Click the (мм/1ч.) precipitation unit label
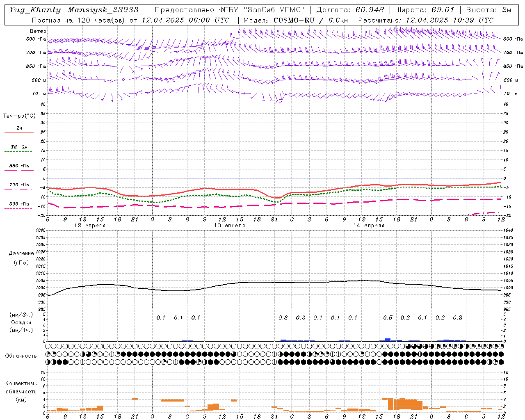The width and height of the screenshot is (525, 420). [x=21, y=330]
